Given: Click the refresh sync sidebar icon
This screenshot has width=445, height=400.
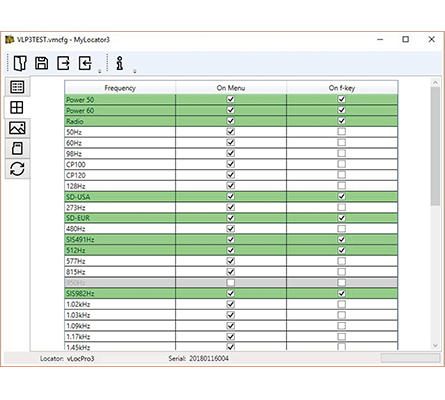Looking at the screenshot, I should (x=17, y=169).
